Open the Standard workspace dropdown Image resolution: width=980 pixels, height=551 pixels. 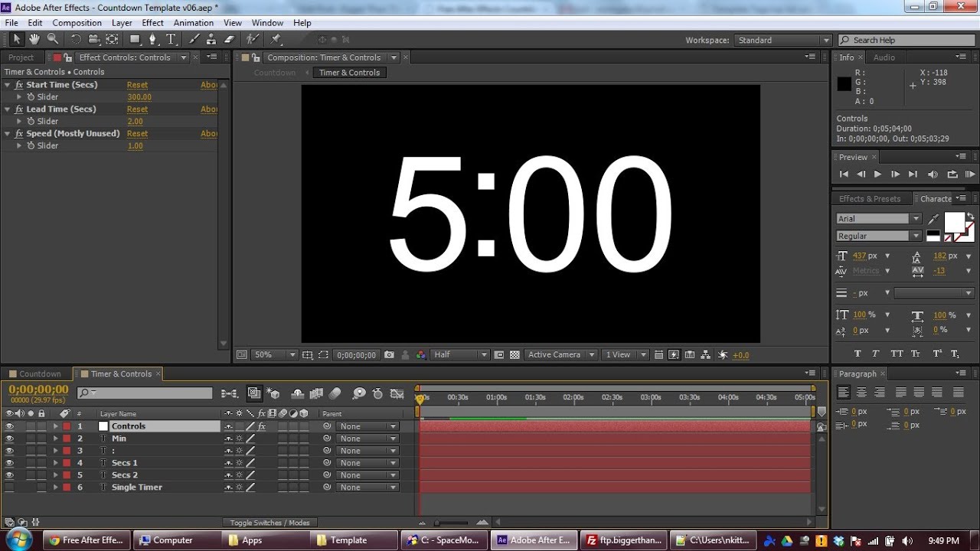tap(783, 40)
